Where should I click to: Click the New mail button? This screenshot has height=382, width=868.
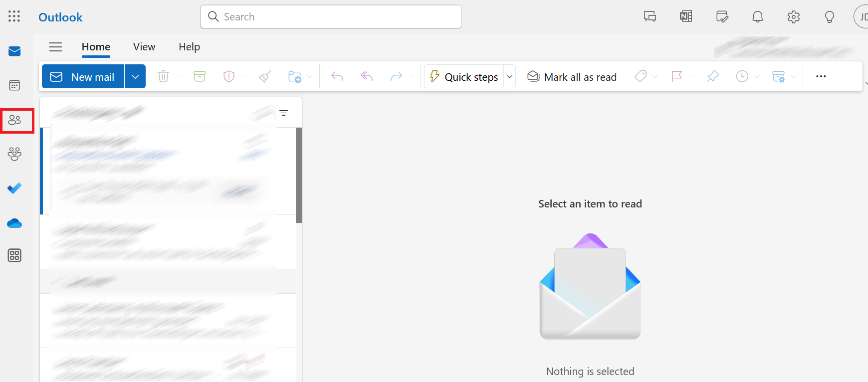[x=83, y=76]
